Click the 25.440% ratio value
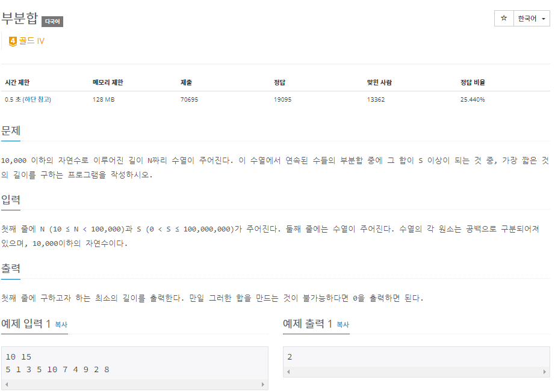558x392 pixels. click(x=473, y=100)
